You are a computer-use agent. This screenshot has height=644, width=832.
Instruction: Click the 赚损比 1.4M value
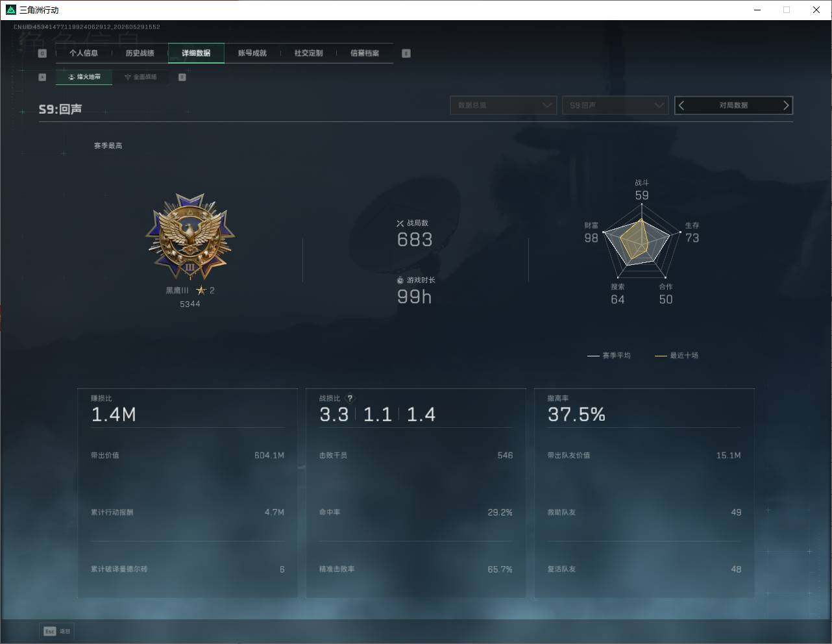pyautogui.click(x=114, y=415)
